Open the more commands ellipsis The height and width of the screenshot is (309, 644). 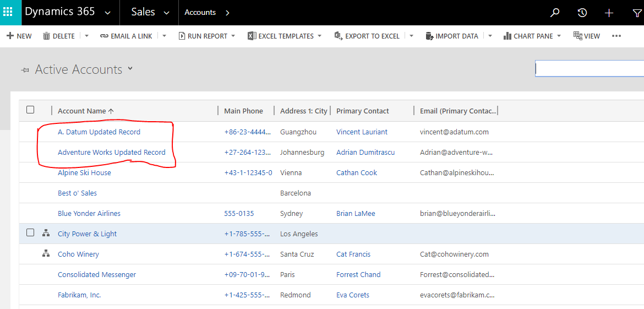[616, 36]
